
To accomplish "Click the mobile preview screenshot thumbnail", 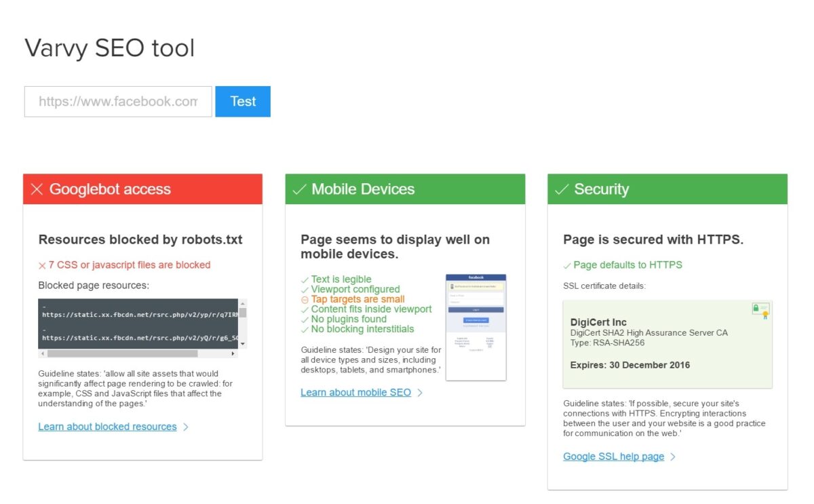I will [476, 327].
